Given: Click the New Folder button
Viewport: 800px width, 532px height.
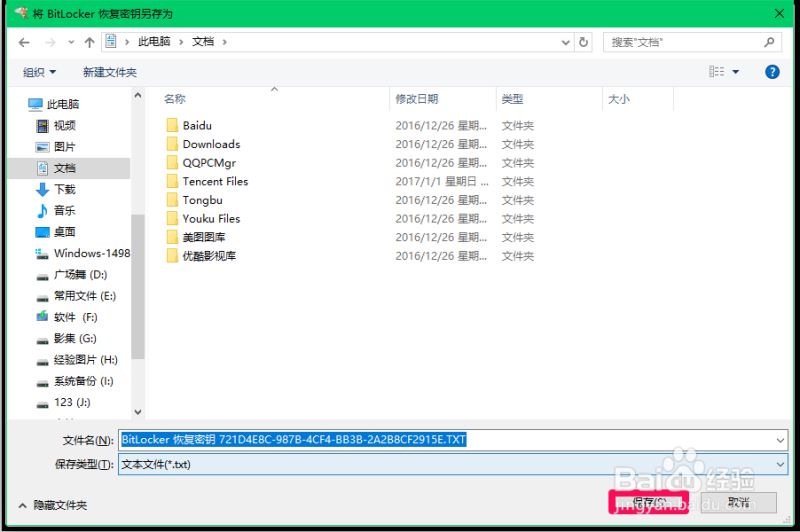Looking at the screenshot, I should (x=110, y=72).
